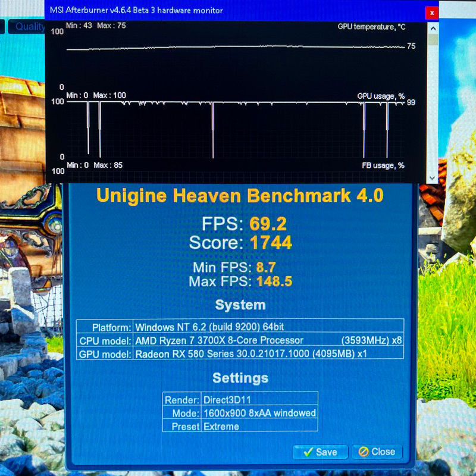
Task: Click the Mode setting 1600x900 8xAA cell
Action: (259, 413)
